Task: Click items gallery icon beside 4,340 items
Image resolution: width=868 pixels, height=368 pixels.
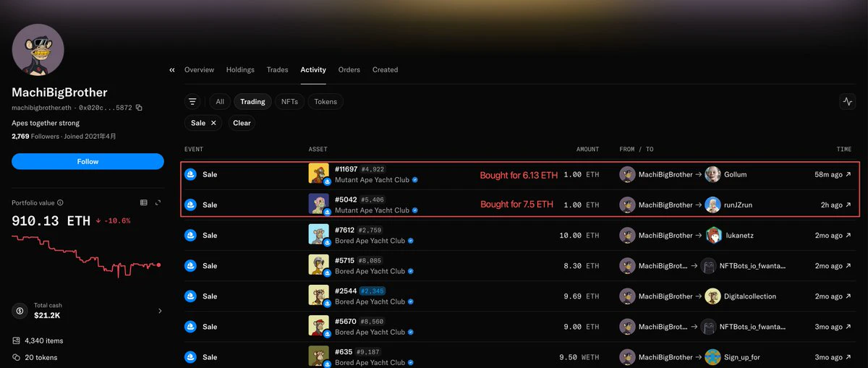Action: pyautogui.click(x=16, y=341)
